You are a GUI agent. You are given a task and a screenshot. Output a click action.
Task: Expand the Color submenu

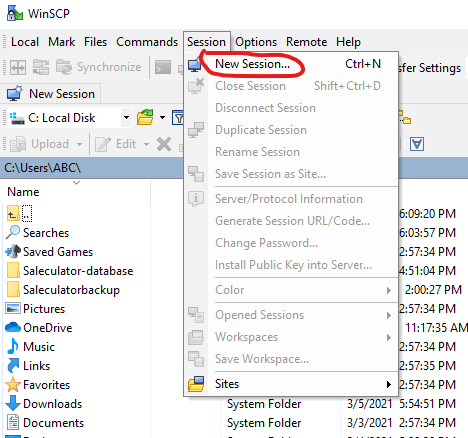pyautogui.click(x=291, y=290)
